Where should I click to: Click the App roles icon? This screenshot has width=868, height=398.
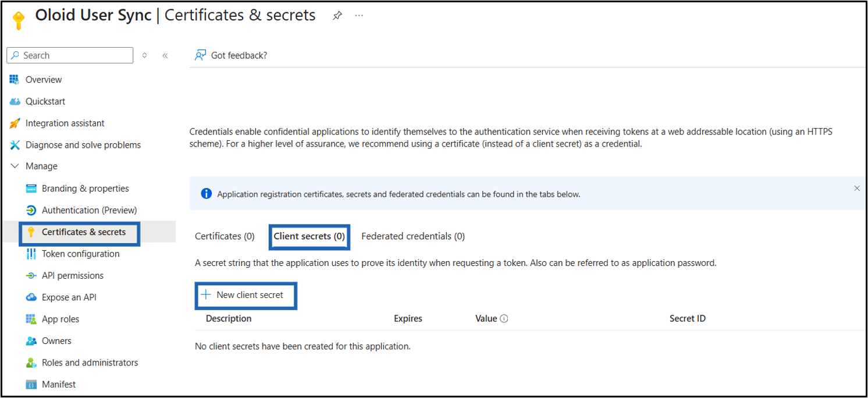click(31, 319)
